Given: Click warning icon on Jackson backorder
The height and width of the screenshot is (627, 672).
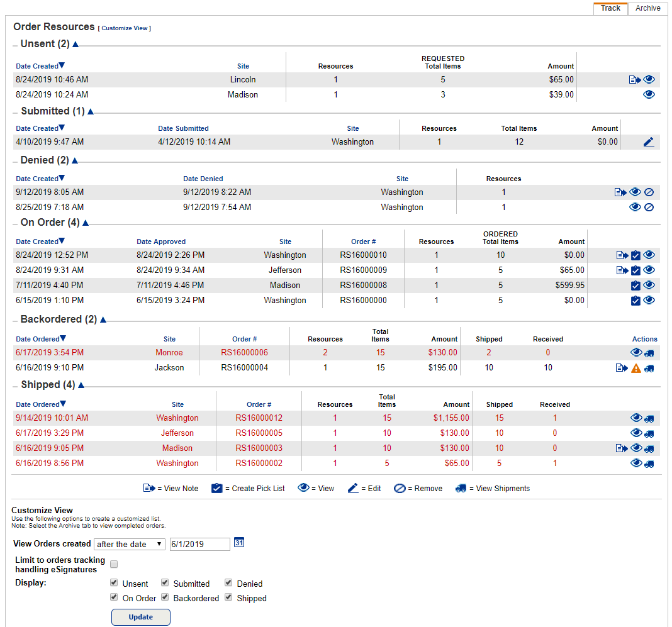Looking at the screenshot, I should (636, 368).
